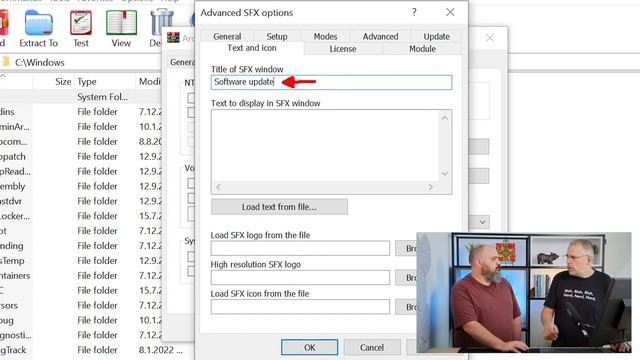This screenshot has width=640, height=360.
Task: Click the Load SFX icon file field
Action: pyautogui.click(x=300, y=307)
